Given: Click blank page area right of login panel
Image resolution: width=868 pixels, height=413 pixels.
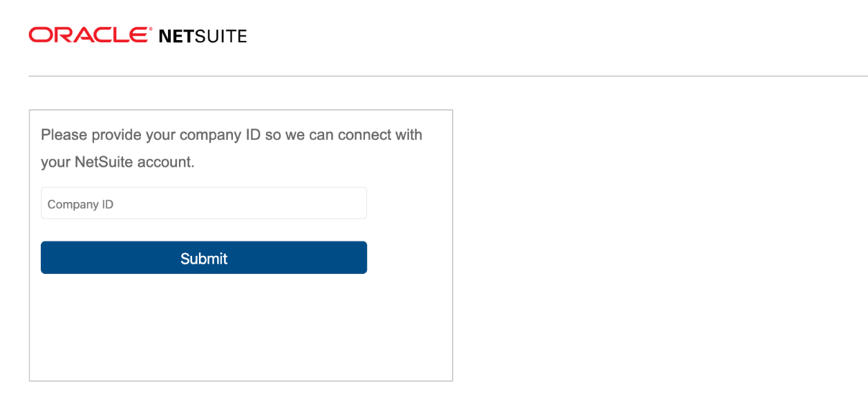Looking at the screenshot, I should point(657,242).
